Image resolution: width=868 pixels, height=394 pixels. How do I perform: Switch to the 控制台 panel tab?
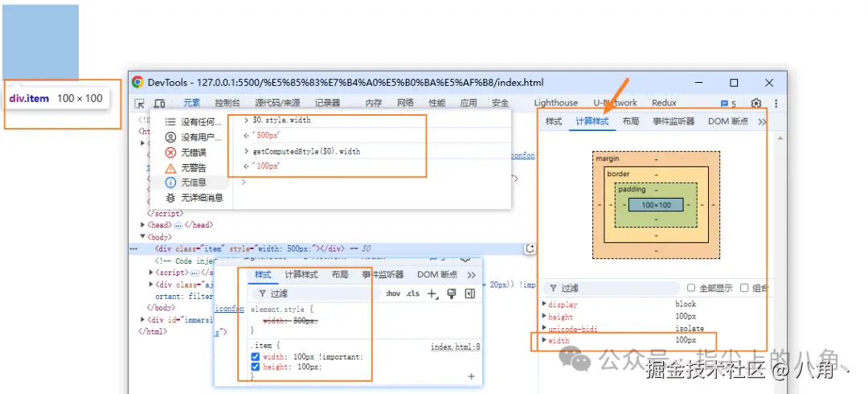227,103
